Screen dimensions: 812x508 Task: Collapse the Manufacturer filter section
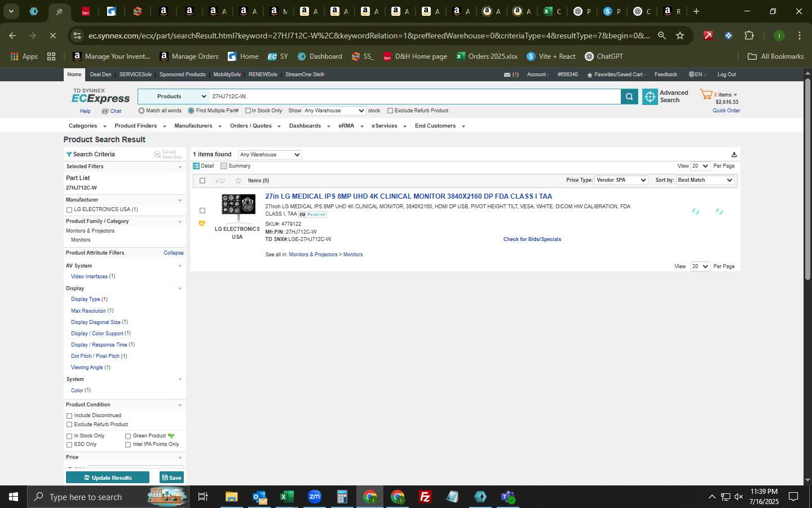coord(180,200)
